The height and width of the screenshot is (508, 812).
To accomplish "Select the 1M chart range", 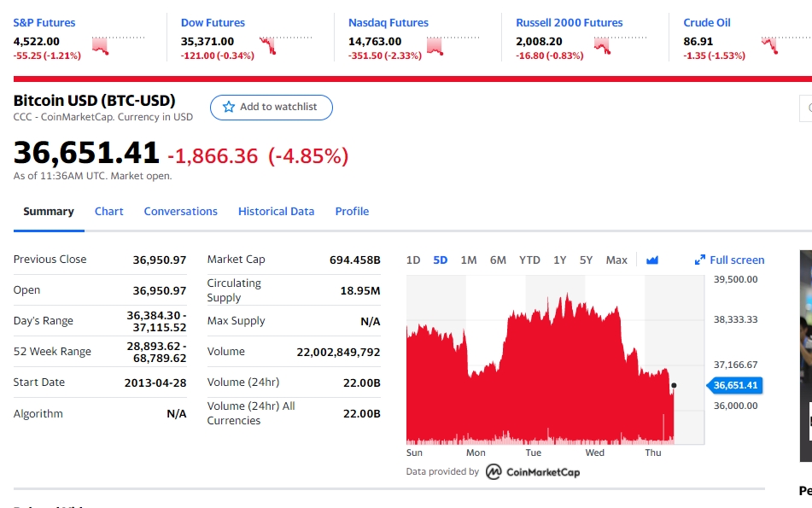I will (469, 260).
